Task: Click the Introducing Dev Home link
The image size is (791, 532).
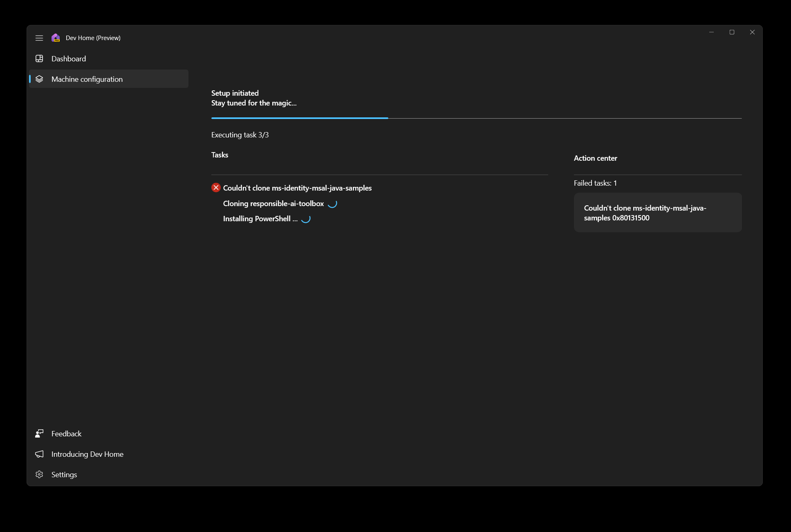Action: [x=87, y=454]
